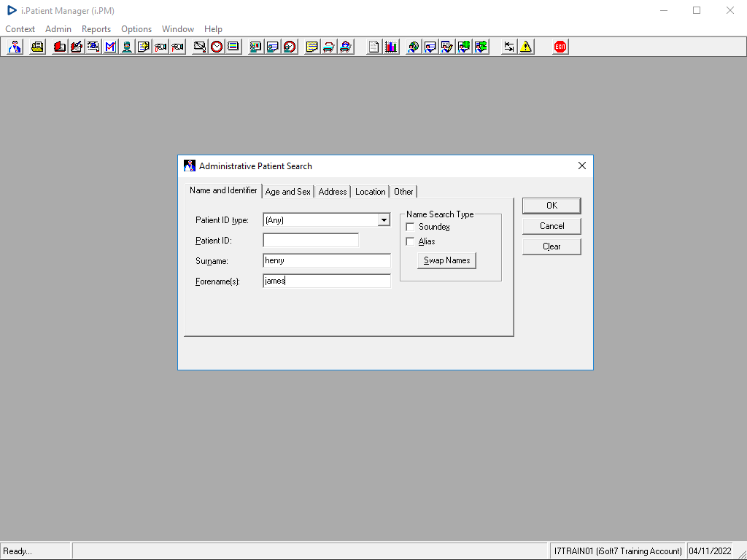Screen dimensions: 747x560
Task: Click the person with green grid icon
Action: click(x=464, y=47)
